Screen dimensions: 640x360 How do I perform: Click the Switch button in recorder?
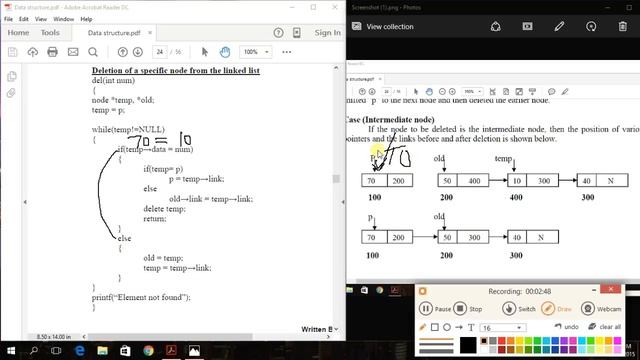(518, 309)
